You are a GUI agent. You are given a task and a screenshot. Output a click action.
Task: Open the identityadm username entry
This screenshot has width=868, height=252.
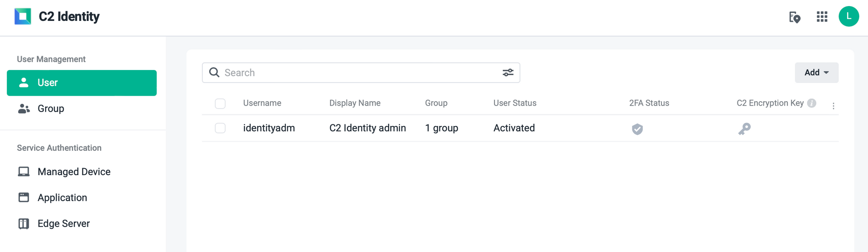(269, 128)
